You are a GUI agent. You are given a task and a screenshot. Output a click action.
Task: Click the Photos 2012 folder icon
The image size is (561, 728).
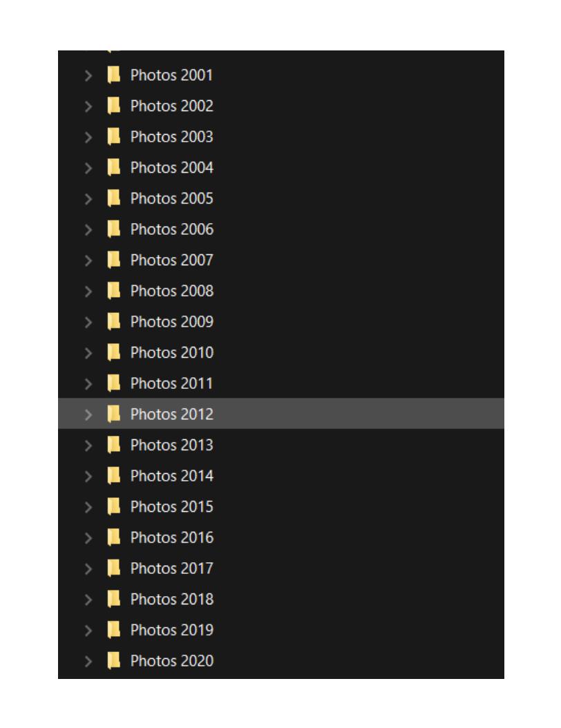[114, 414]
